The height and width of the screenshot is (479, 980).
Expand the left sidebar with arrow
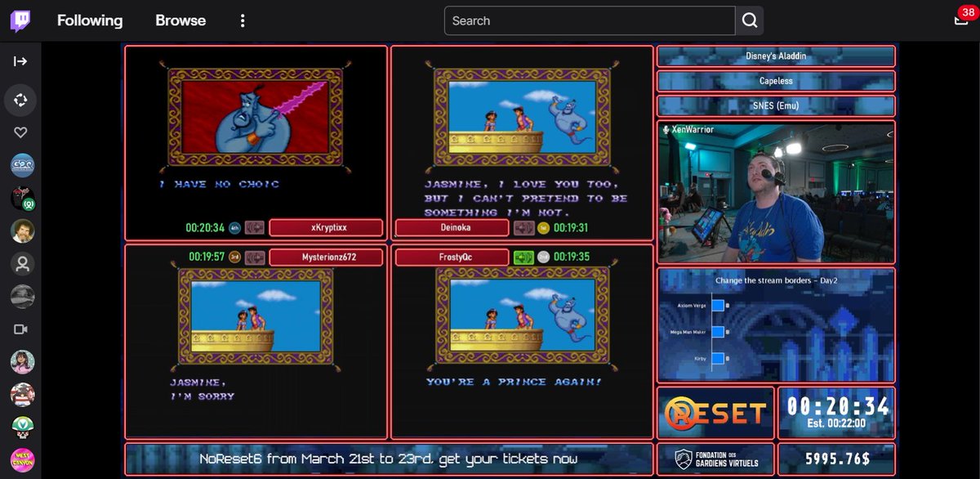pyautogui.click(x=21, y=61)
